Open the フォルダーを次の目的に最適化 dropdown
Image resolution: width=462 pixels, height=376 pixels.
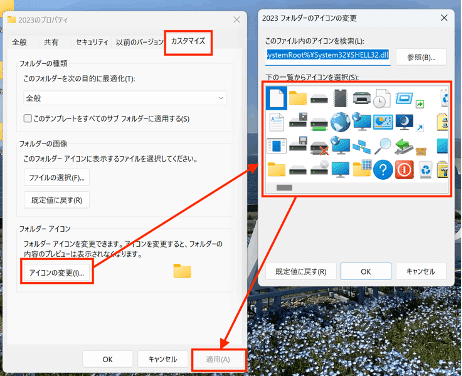tap(125, 98)
